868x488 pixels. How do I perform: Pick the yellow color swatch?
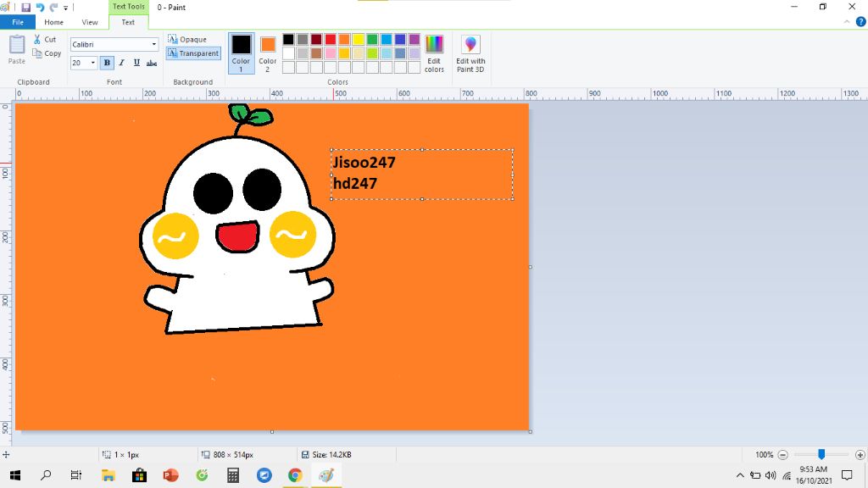359,39
